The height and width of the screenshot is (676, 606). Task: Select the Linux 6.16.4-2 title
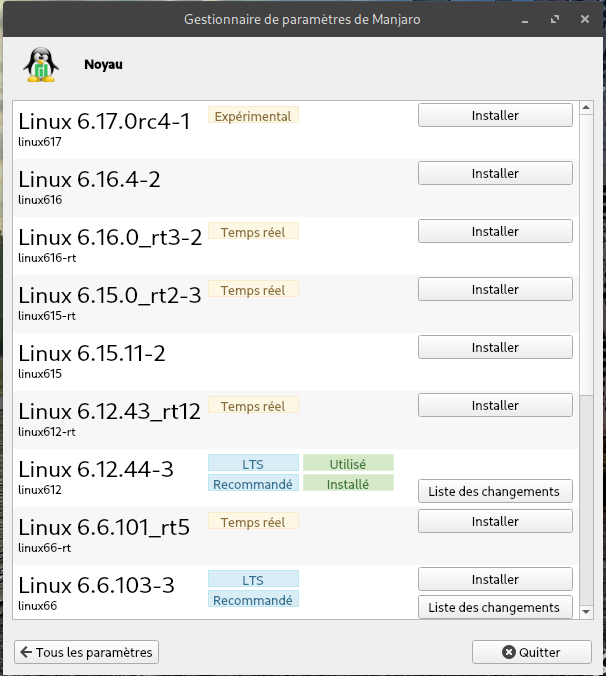[89, 179]
